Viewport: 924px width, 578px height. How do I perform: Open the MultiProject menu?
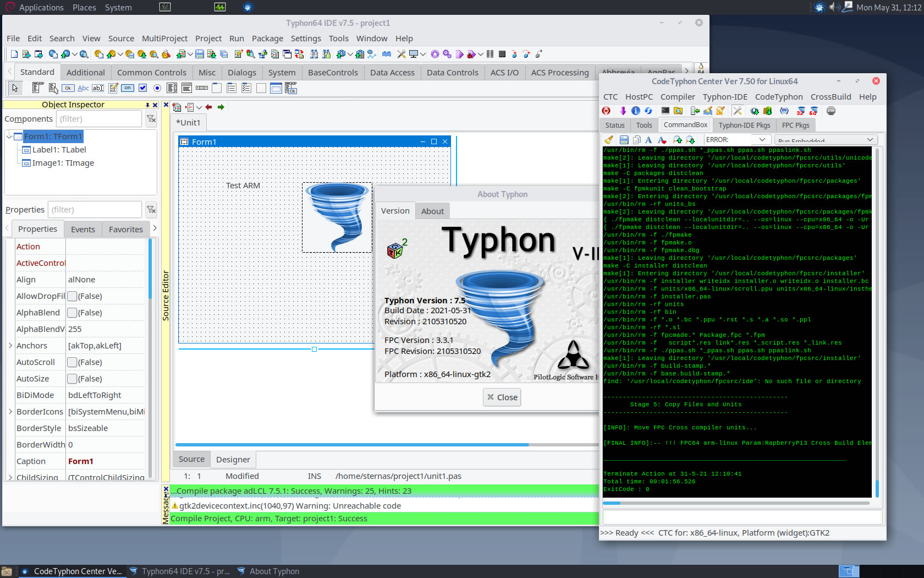point(164,39)
